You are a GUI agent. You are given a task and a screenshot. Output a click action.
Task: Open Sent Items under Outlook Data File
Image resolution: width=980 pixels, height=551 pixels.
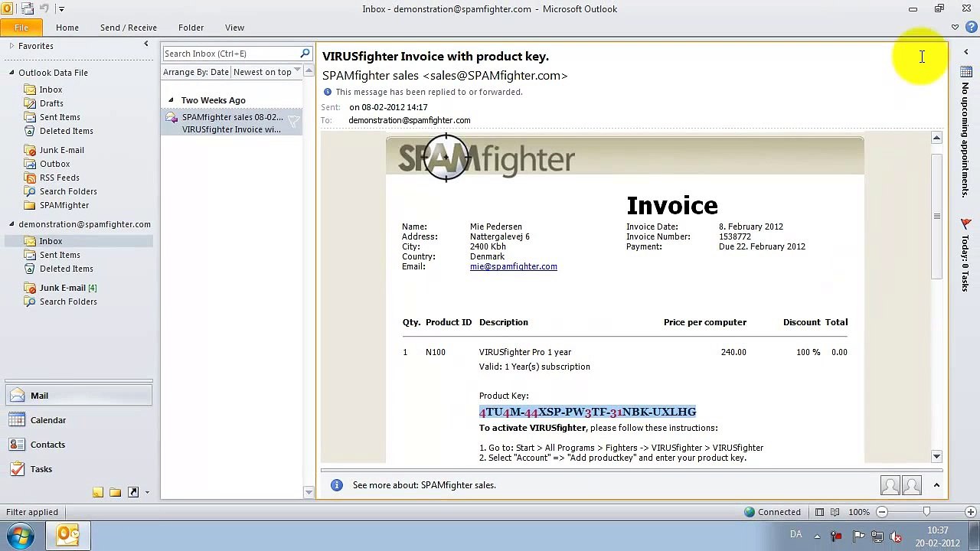pyautogui.click(x=60, y=117)
